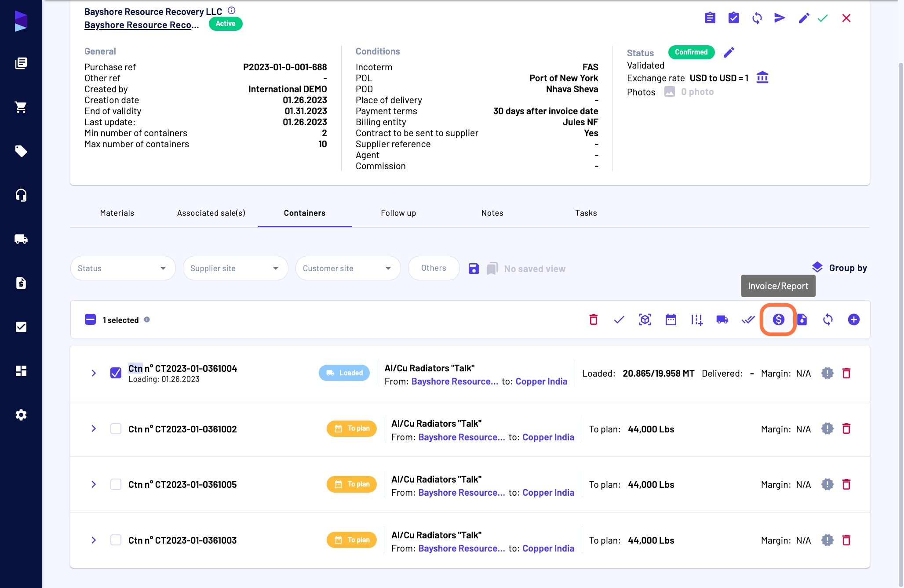Click the double checkmark icon in containers toolbar

click(x=748, y=319)
